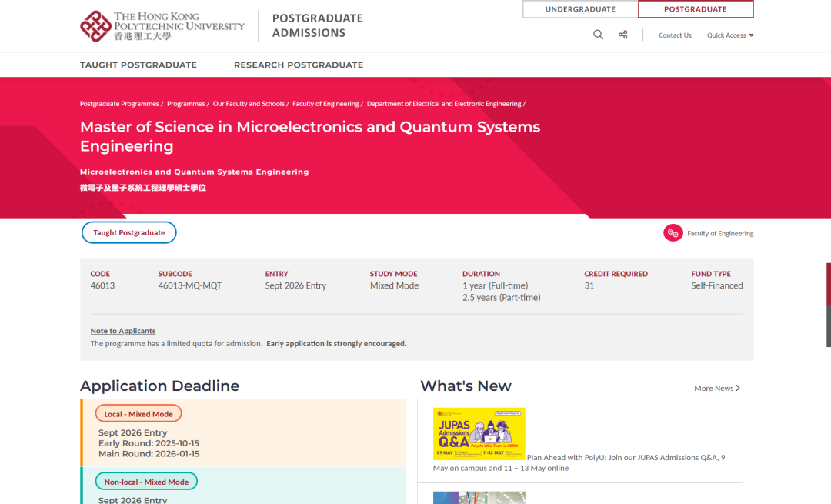The image size is (831, 504).
Task: Click the Self-Financed fund type value
Action: coord(717,285)
